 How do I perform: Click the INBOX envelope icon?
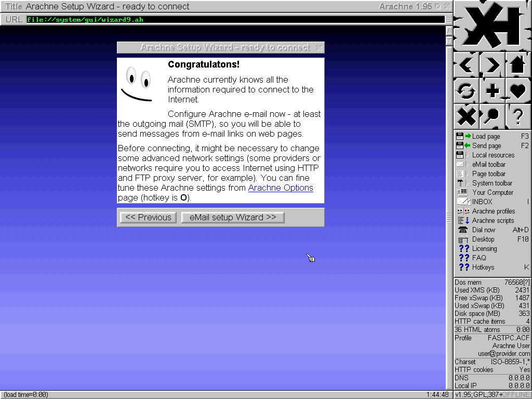click(463, 202)
